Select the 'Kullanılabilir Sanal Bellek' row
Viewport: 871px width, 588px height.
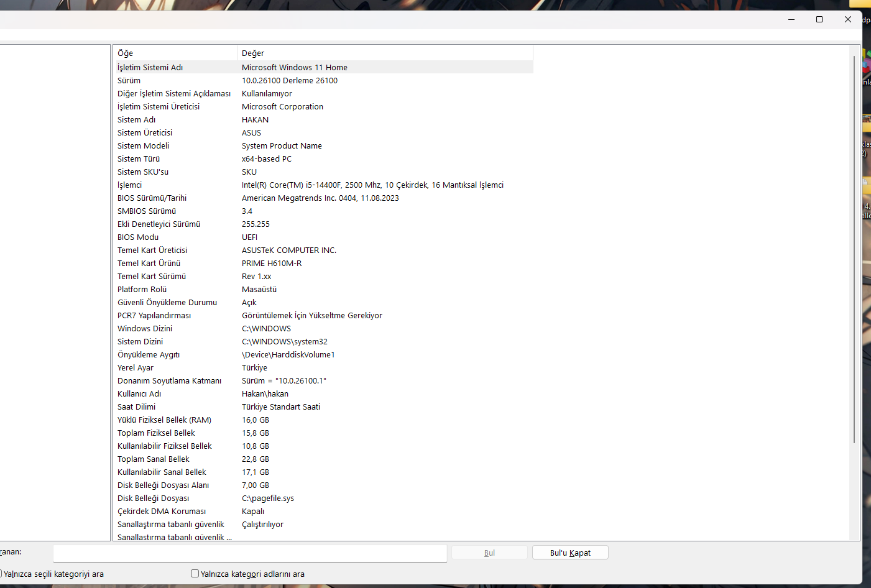(323, 472)
